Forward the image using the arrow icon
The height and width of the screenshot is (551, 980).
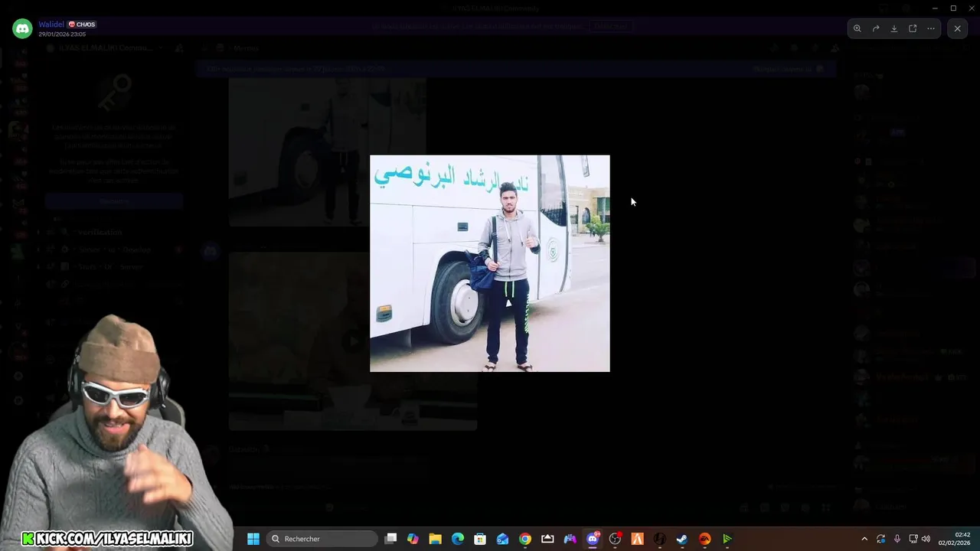[x=876, y=28]
